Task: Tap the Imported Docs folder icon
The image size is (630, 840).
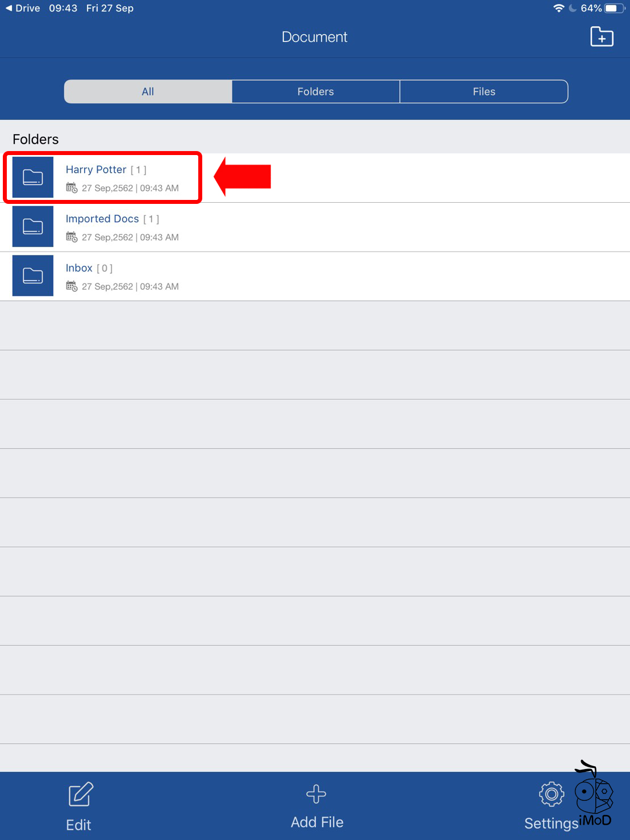Action: click(x=33, y=227)
